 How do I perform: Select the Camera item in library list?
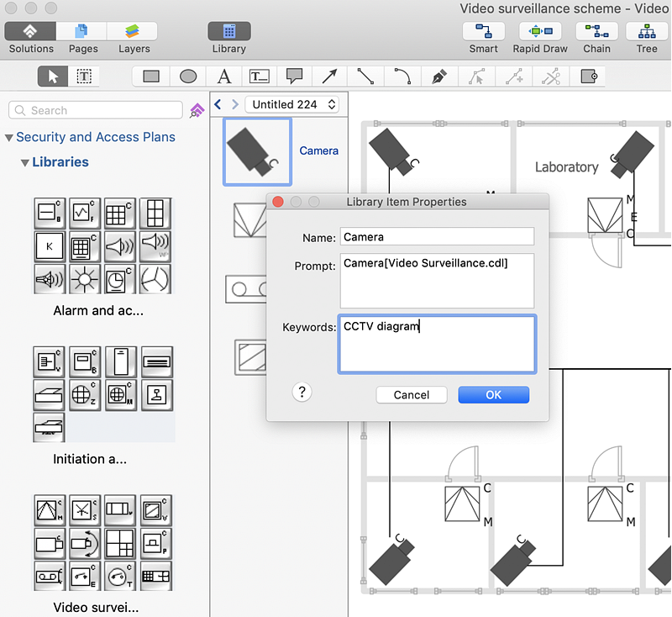pos(257,152)
